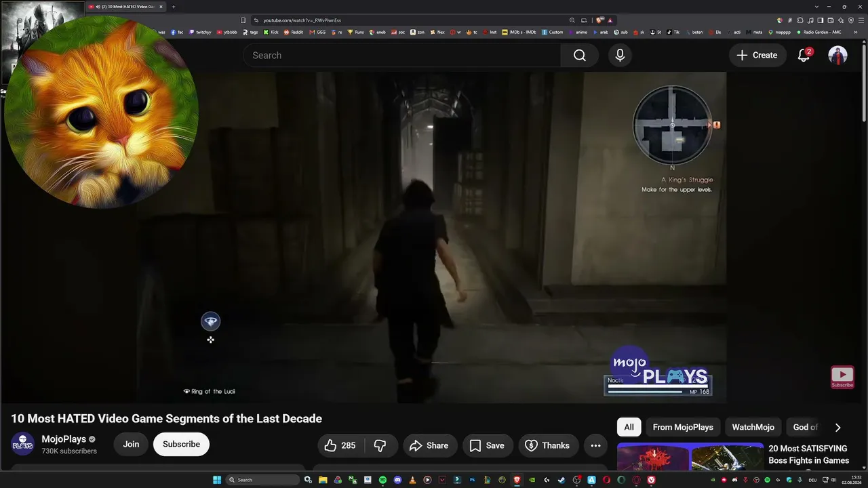Click the YouTube search magnifier button
The width and height of the screenshot is (868, 488).
[579, 56]
